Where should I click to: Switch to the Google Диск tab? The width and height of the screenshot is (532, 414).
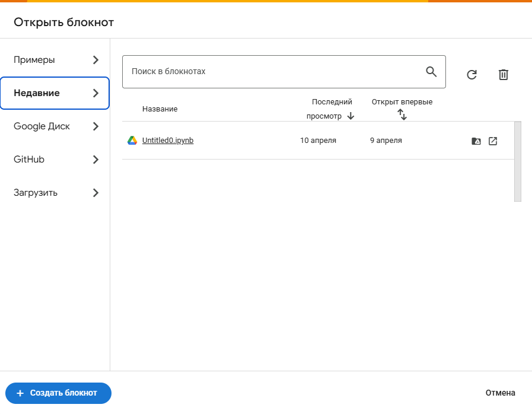click(41, 126)
